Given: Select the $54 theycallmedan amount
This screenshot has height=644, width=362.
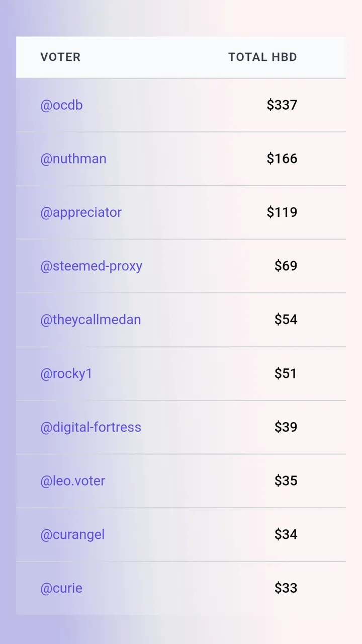Looking at the screenshot, I should coord(286,319).
